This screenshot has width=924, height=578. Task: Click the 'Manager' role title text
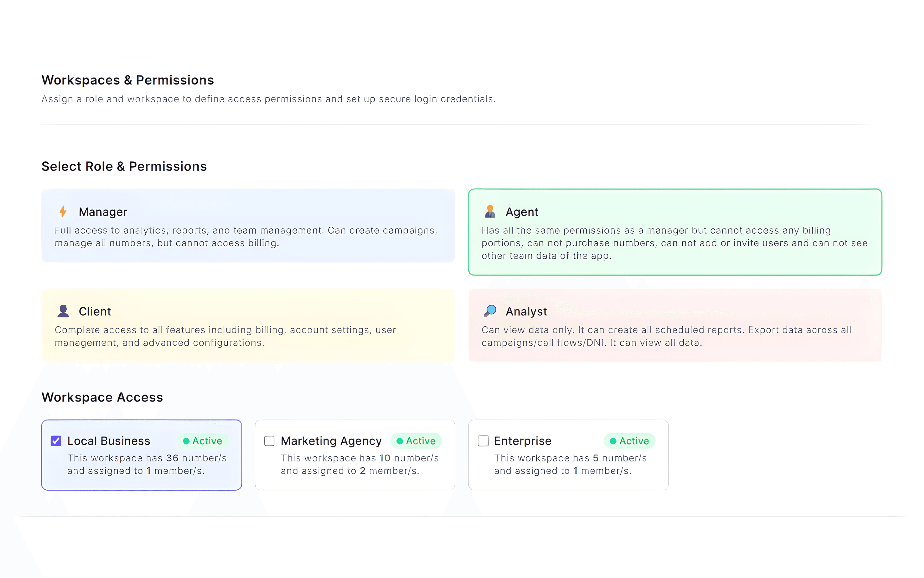103,212
